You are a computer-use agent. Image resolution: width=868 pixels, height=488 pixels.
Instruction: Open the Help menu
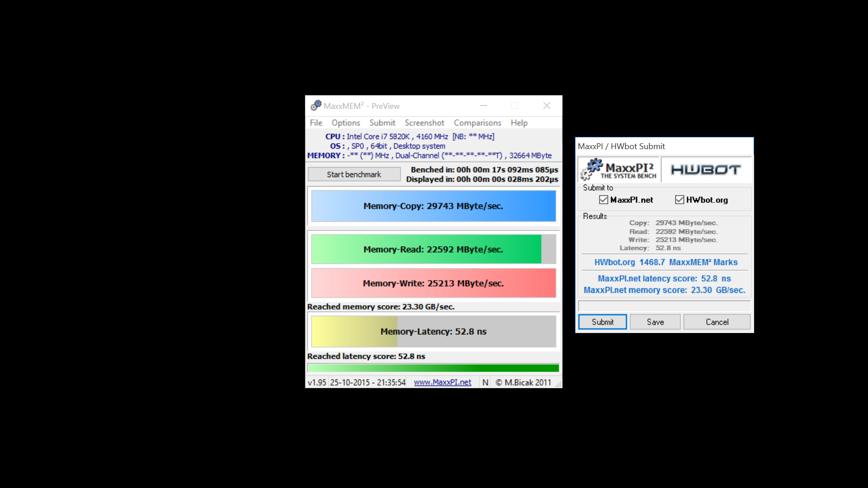point(519,123)
